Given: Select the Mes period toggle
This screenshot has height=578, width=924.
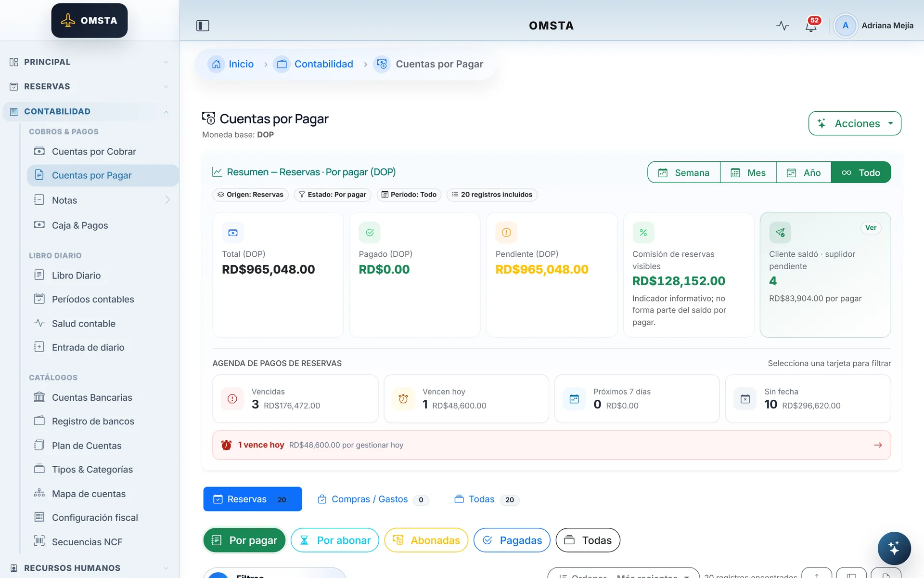Looking at the screenshot, I should 748,172.
